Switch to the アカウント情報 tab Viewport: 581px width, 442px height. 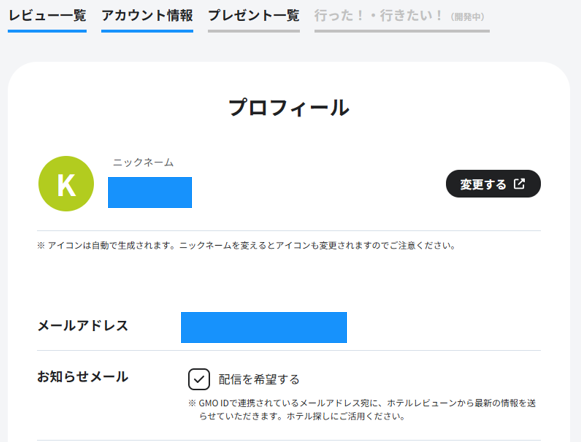(147, 16)
